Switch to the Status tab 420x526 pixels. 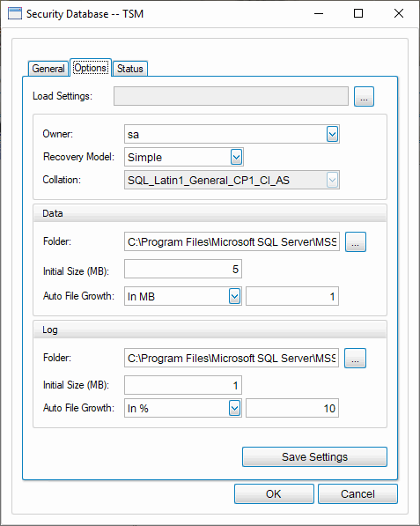click(x=130, y=69)
